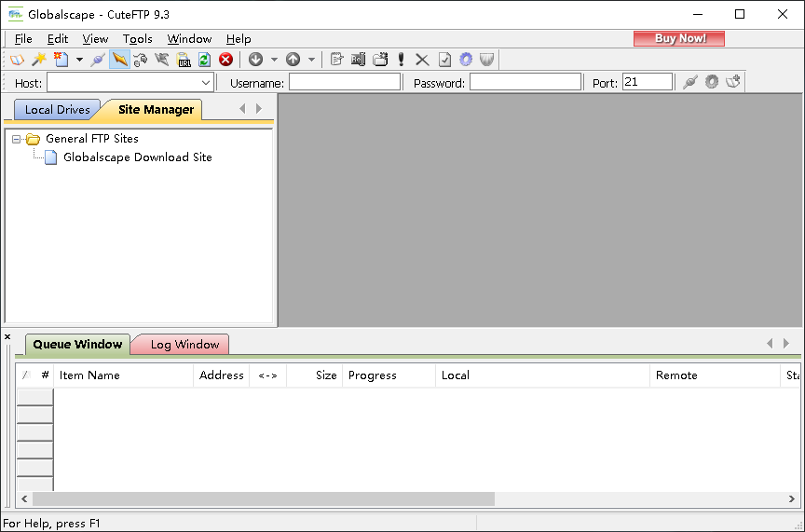This screenshot has height=532, width=805.
Task: Click the Edit file notepad icon
Action: (336, 60)
